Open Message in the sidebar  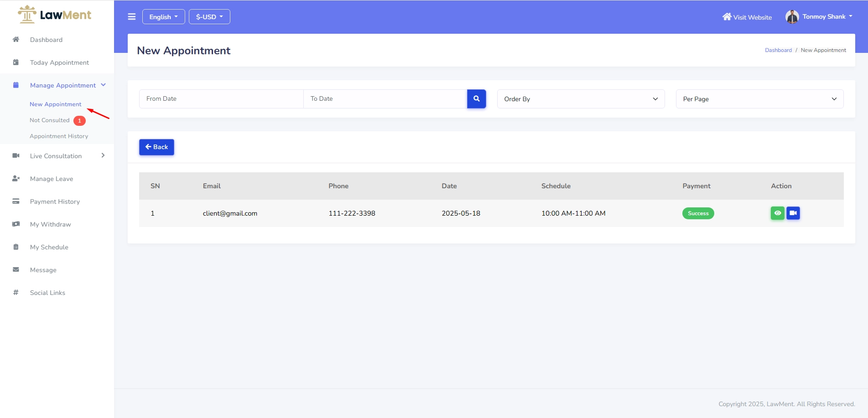[43, 270]
